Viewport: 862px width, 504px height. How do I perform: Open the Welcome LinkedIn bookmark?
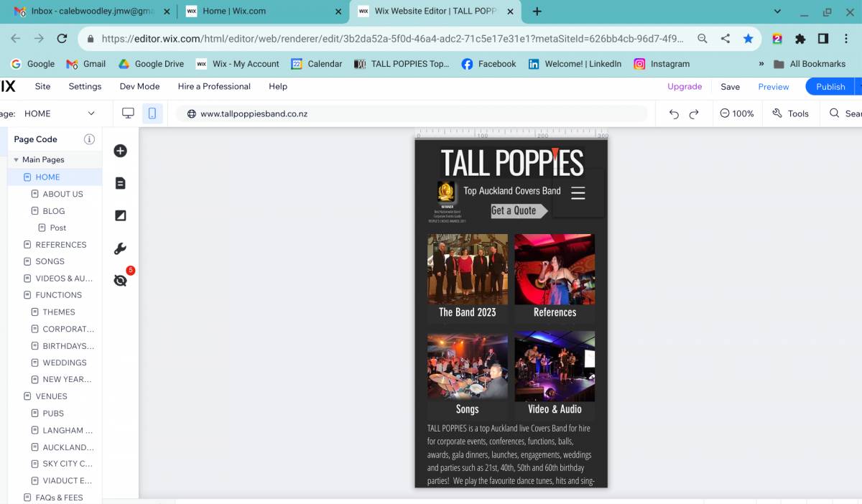(575, 64)
